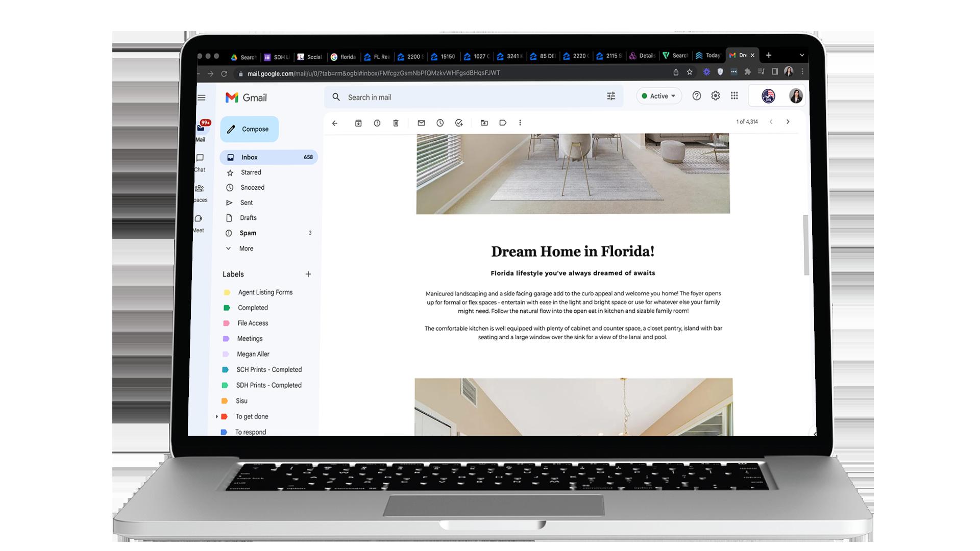Create a new label with plus

click(x=308, y=274)
